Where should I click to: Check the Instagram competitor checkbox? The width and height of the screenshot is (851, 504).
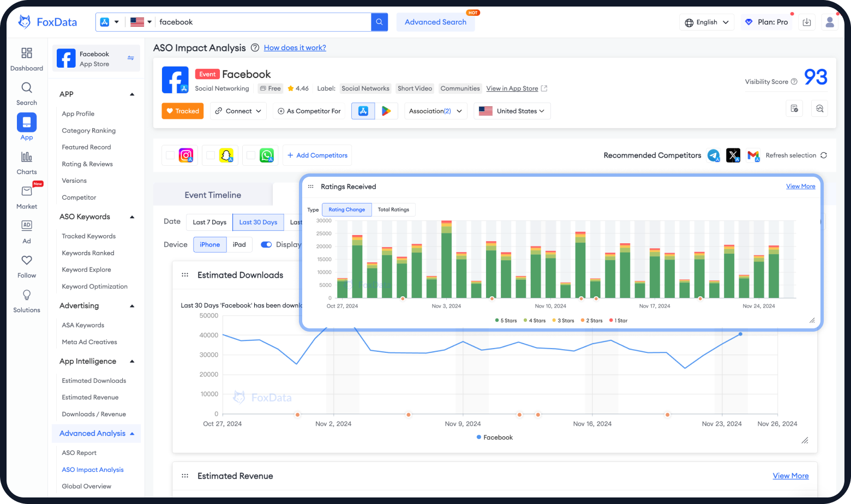click(x=170, y=155)
